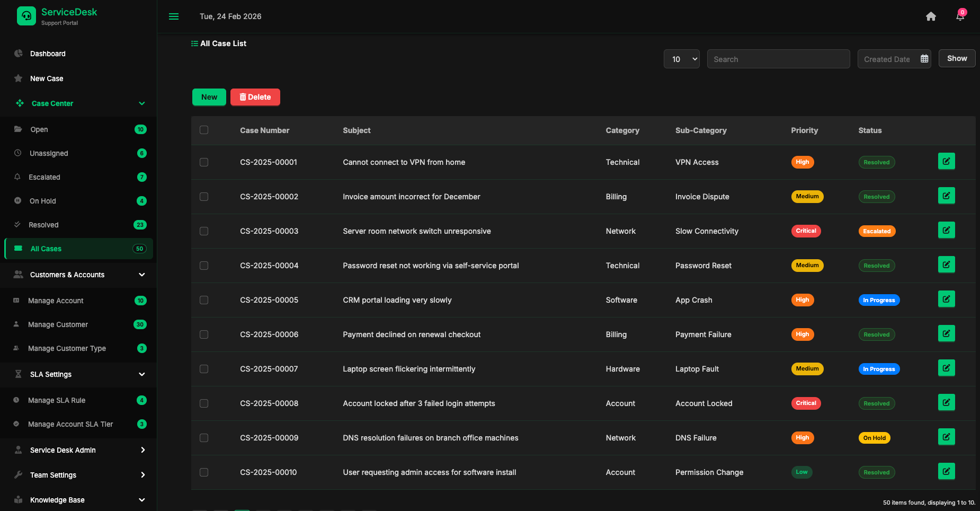980x511 pixels.
Task: Click edit icon for CS-2025-00010
Action: 946,472
